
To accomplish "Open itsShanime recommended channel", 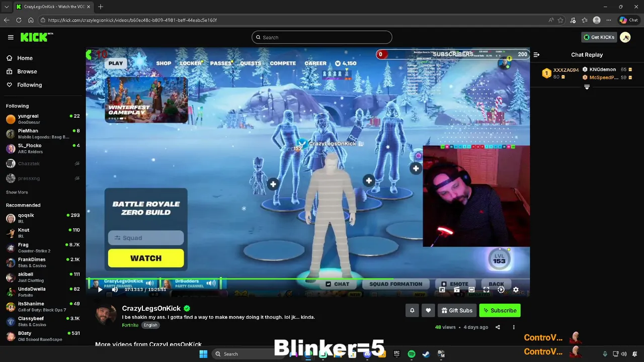I will pyautogui.click(x=43, y=307).
